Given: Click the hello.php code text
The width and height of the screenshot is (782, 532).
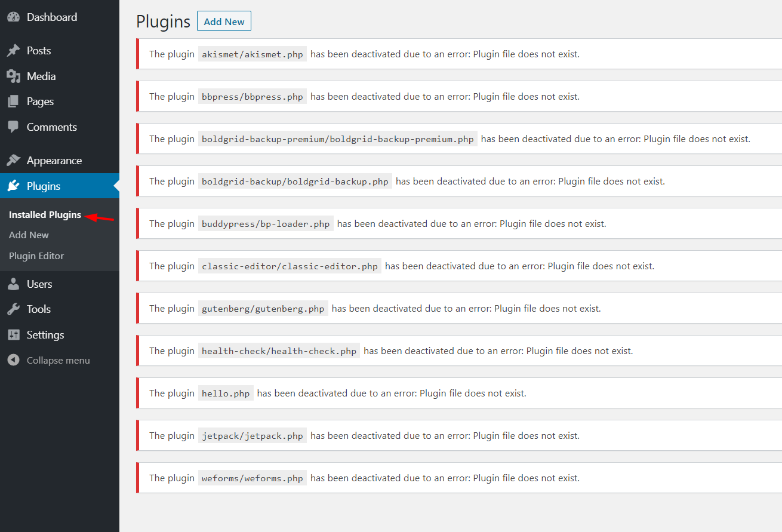Looking at the screenshot, I should (x=226, y=393).
